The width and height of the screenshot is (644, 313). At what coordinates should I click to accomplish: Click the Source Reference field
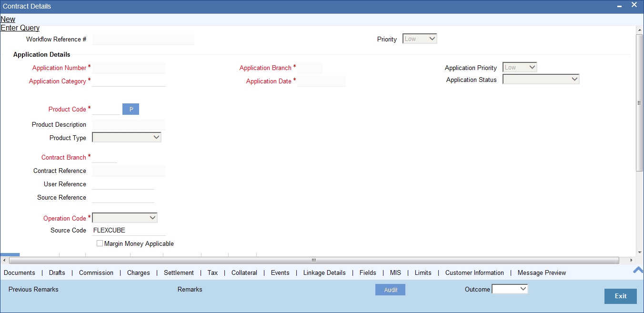coord(123,197)
